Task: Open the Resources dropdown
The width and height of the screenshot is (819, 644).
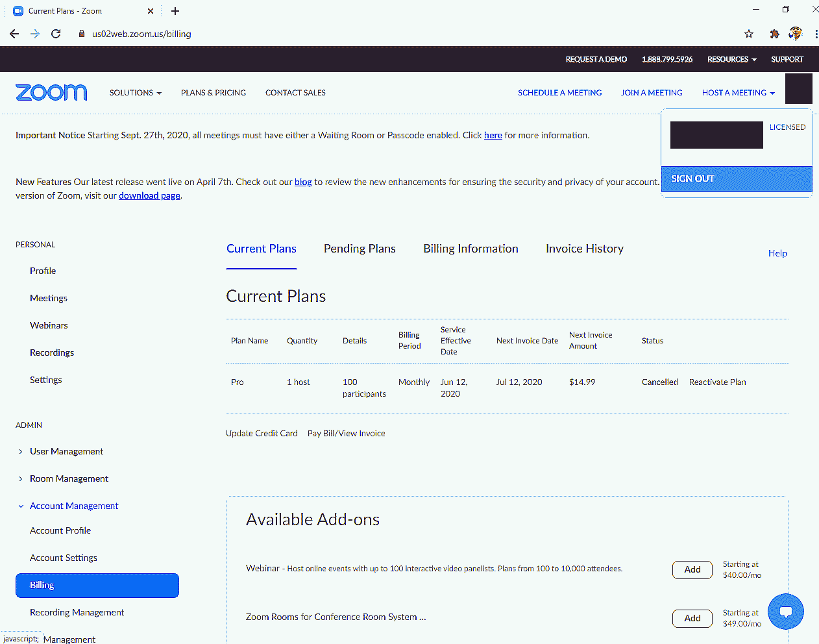Action: coord(731,59)
